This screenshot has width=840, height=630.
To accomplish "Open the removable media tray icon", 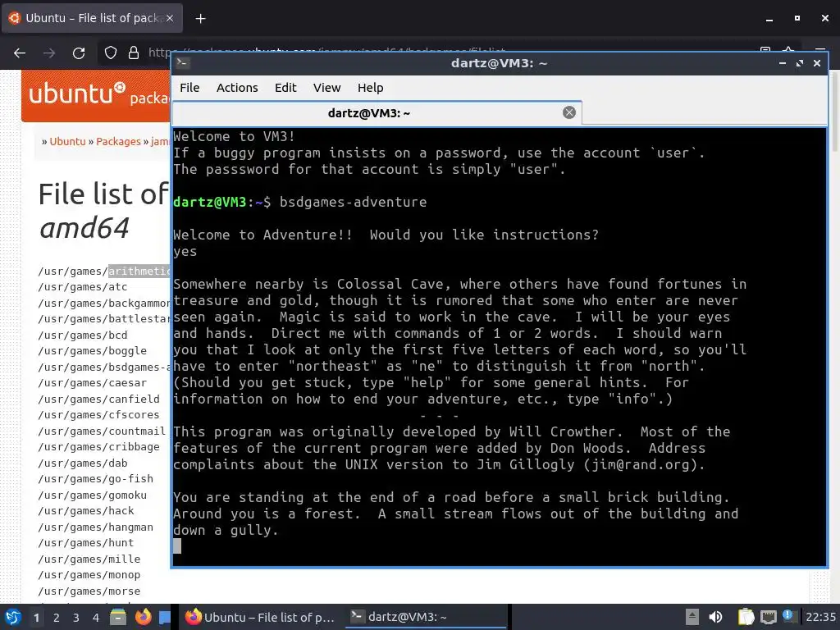I will pyautogui.click(x=692, y=617).
